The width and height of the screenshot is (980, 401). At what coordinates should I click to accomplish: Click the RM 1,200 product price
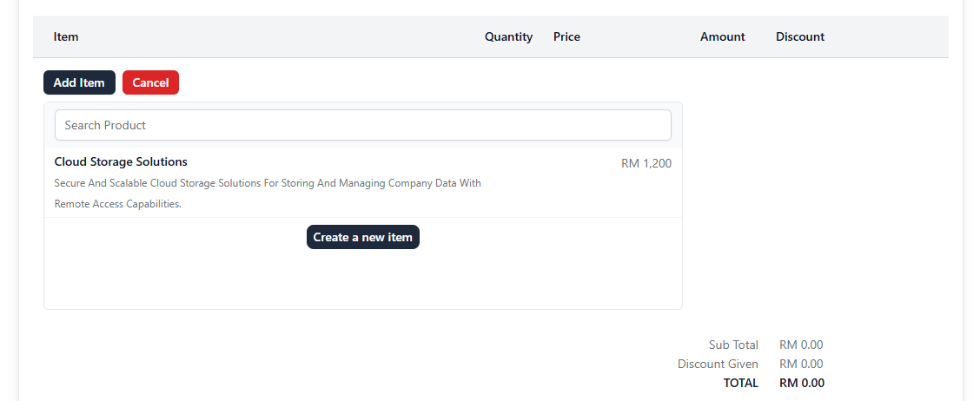pyautogui.click(x=646, y=164)
